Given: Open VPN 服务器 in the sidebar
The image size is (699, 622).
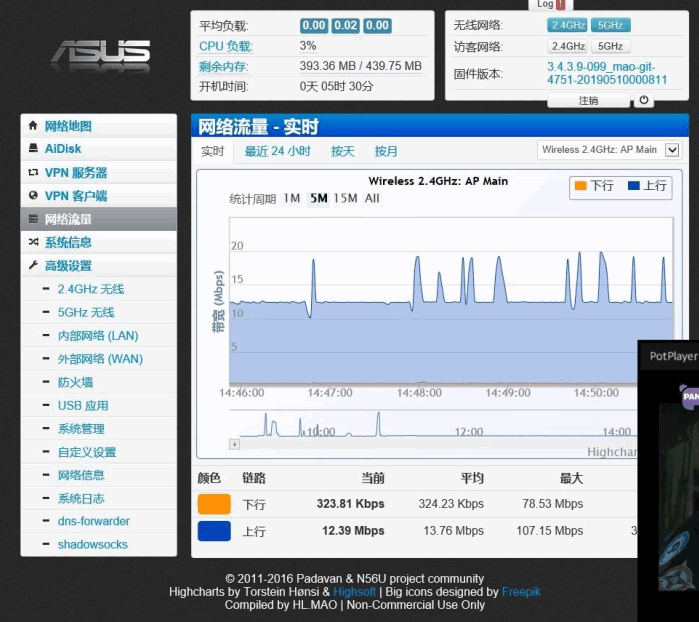Looking at the screenshot, I should [x=99, y=172].
